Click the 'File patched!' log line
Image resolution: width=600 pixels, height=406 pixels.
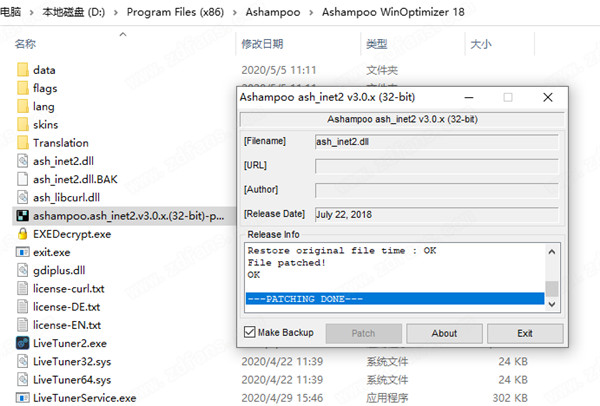point(287,263)
